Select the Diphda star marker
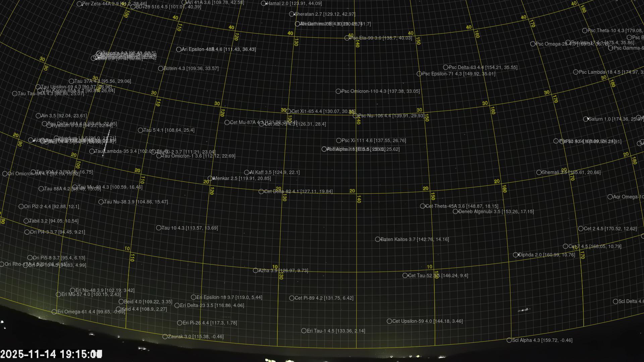 pyautogui.click(x=516, y=255)
